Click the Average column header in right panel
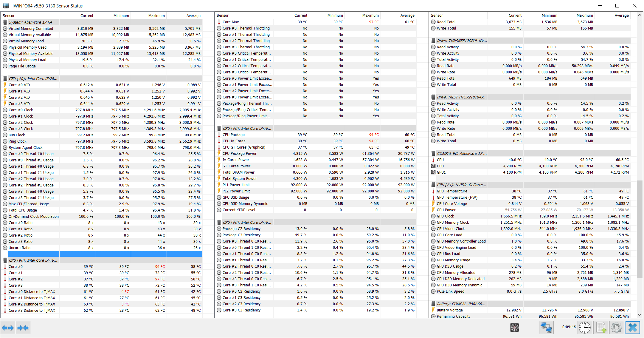The image size is (644, 338). 621,15
